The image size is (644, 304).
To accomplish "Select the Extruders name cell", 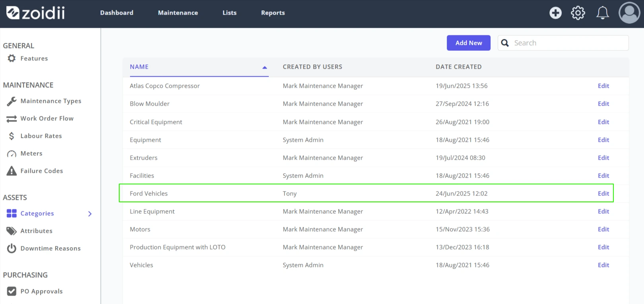I will [144, 158].
